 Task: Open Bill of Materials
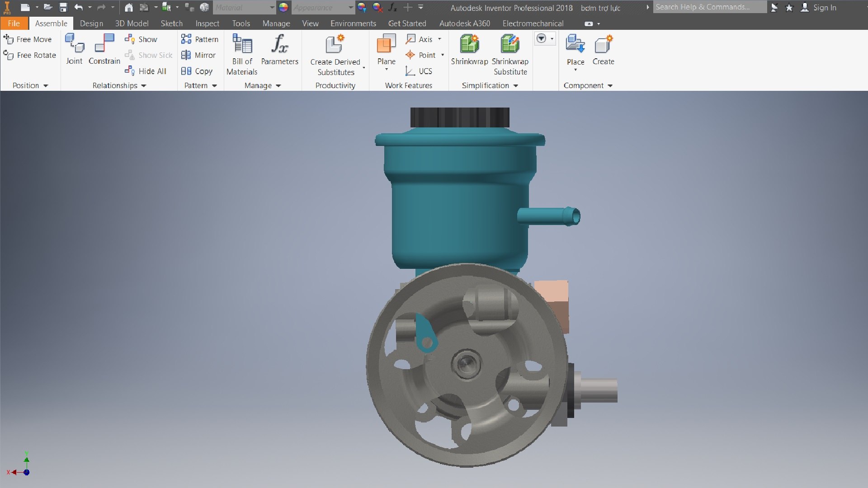pos(242,54)
